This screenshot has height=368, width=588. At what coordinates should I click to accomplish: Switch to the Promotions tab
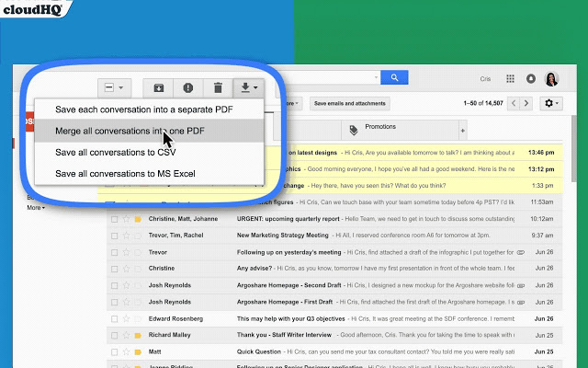401,130
